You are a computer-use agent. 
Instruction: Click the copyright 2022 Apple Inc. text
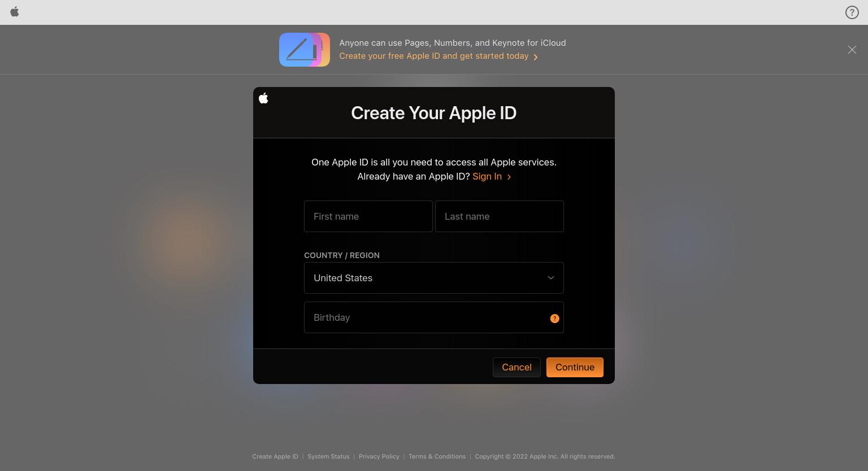click(x=545, y=456)
